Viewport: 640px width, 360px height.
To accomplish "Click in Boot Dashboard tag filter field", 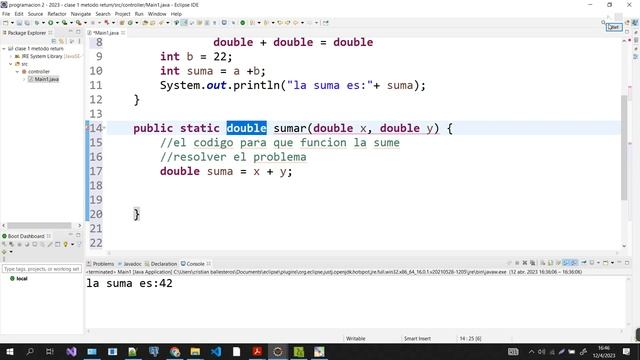I will tap(42, 269).
